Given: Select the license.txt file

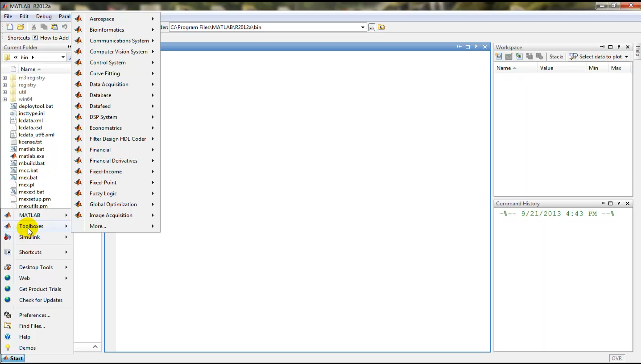Looking at the screenshot, I should coord(30,142).
